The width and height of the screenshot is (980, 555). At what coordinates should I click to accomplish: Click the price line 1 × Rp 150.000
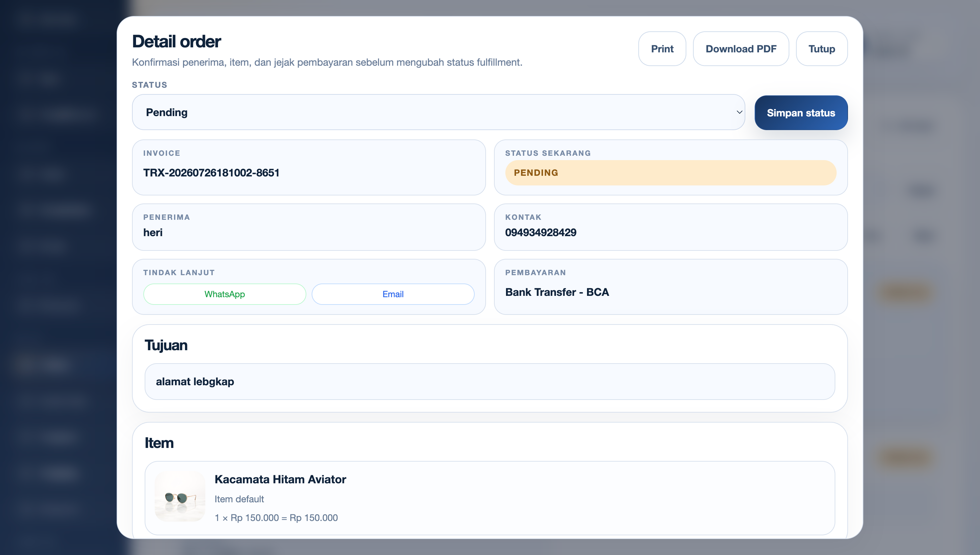tap(276, 518)
